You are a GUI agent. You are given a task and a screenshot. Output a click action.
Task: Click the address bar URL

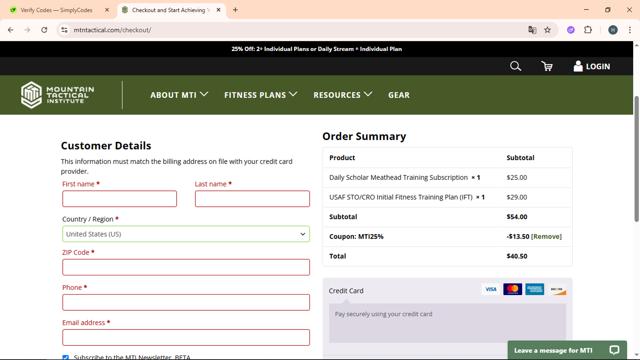(x=112, y=30)
